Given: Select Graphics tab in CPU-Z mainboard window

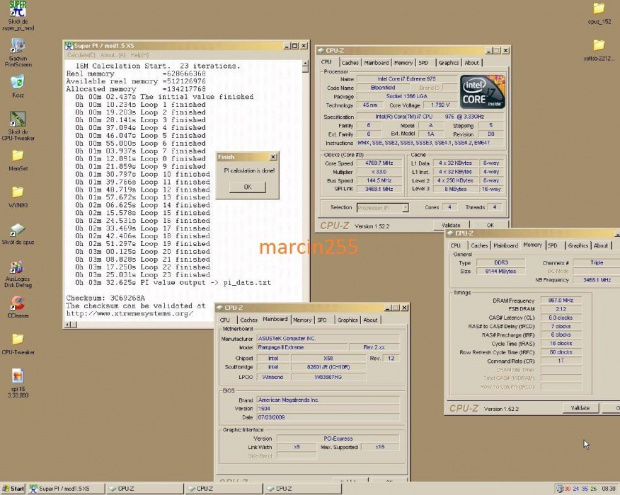Looking at the screenshot, I should click(x=348, y=320).
